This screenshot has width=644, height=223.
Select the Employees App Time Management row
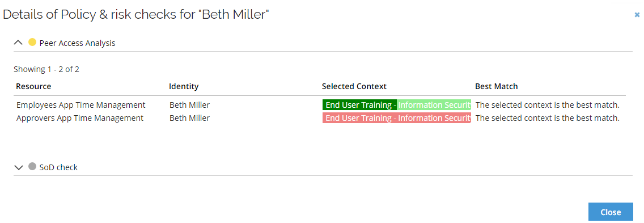[320, 105]
